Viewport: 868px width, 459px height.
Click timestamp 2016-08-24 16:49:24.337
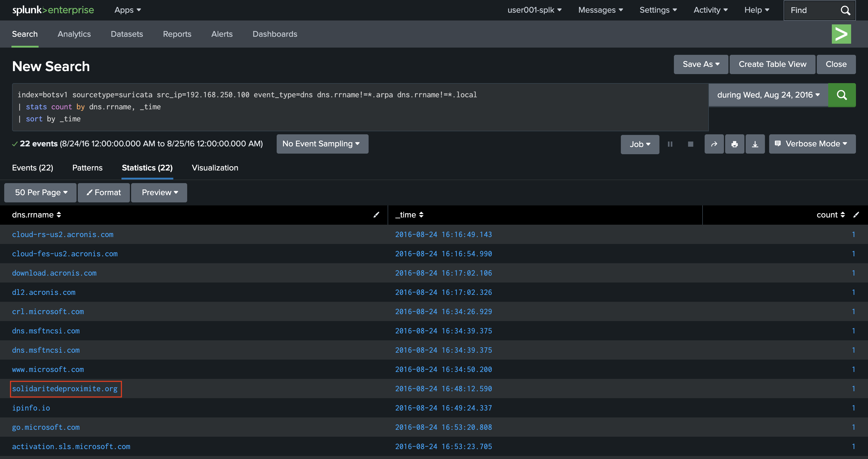click(x=443, y=408)
